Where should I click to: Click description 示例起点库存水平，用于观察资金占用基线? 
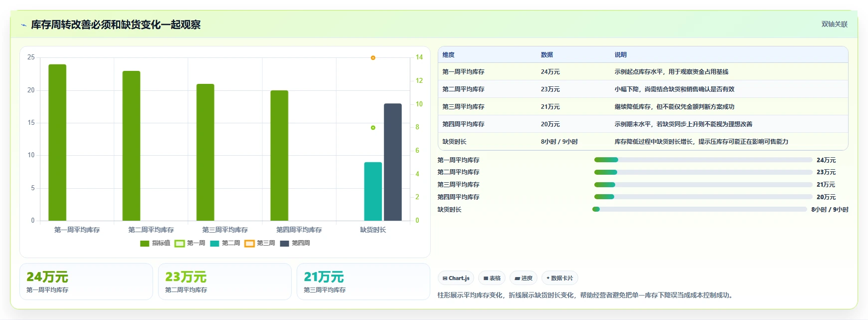point(672,72)
